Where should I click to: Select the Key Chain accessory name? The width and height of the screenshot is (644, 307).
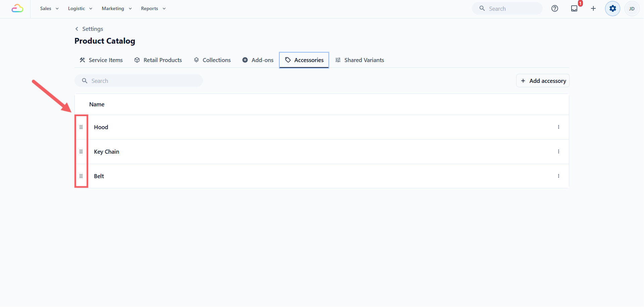point(107,152)
